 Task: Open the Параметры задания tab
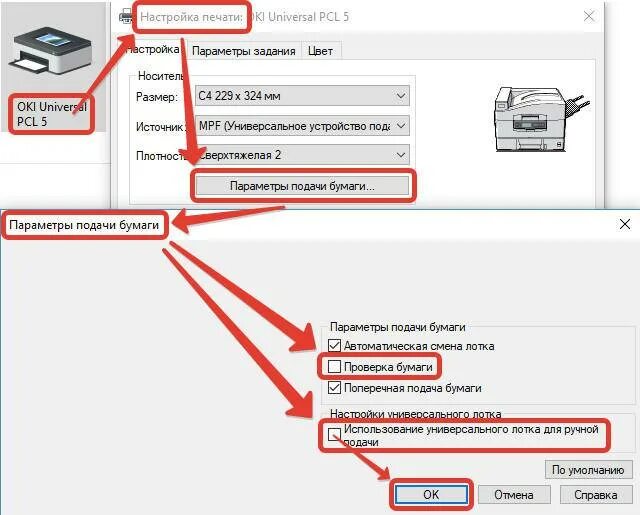click(x=243, y=51)
